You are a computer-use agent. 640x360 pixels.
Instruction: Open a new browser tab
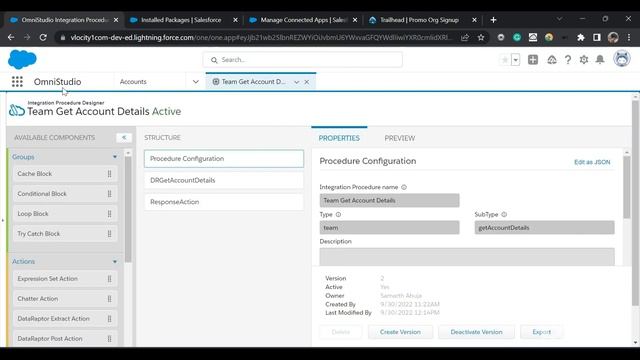(493, 20)
